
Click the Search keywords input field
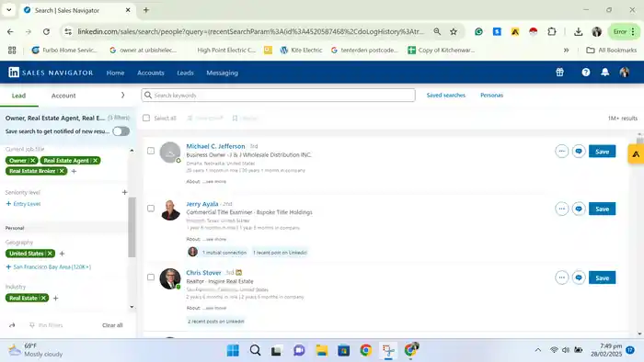tap(278, 96)
